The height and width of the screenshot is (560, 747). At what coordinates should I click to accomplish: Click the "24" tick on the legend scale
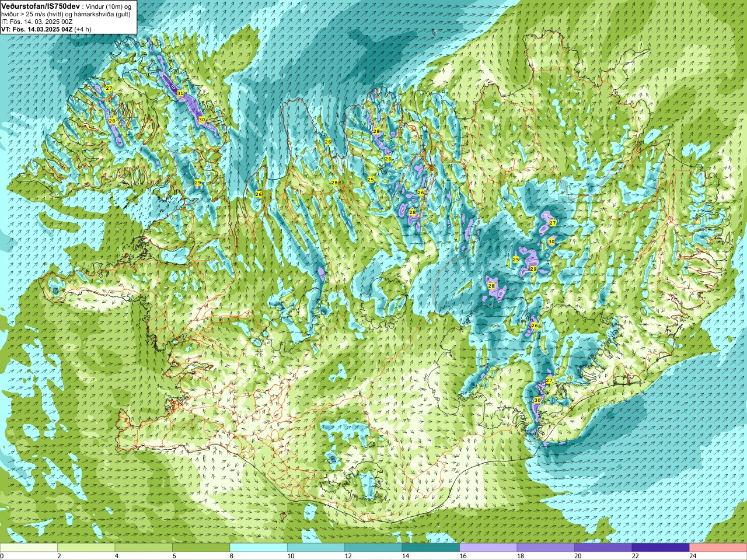pyautogui.click(x=693, y=556)
